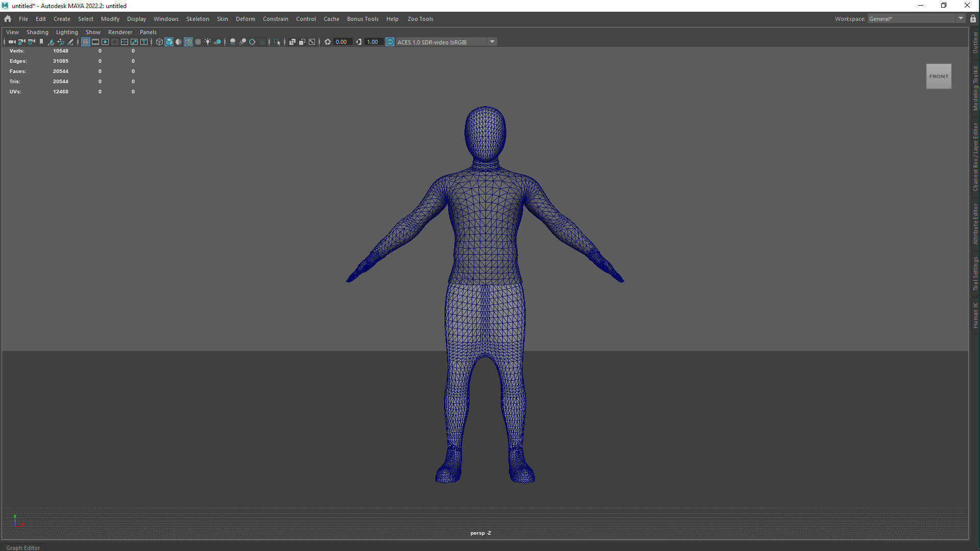
Task: Expand the Outliner side tab
Action: click(x=975, y=42)
